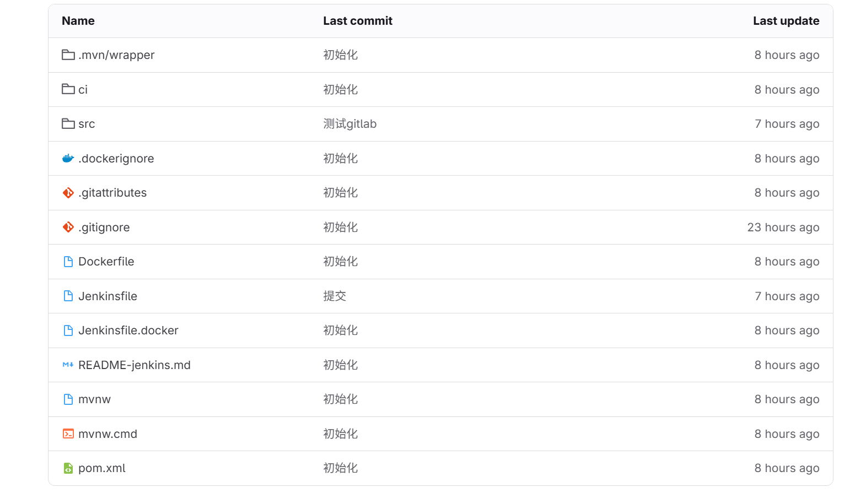Open the src directory
Screen dimensions: 850x504
pyautogui.click(x=87, y=124)
